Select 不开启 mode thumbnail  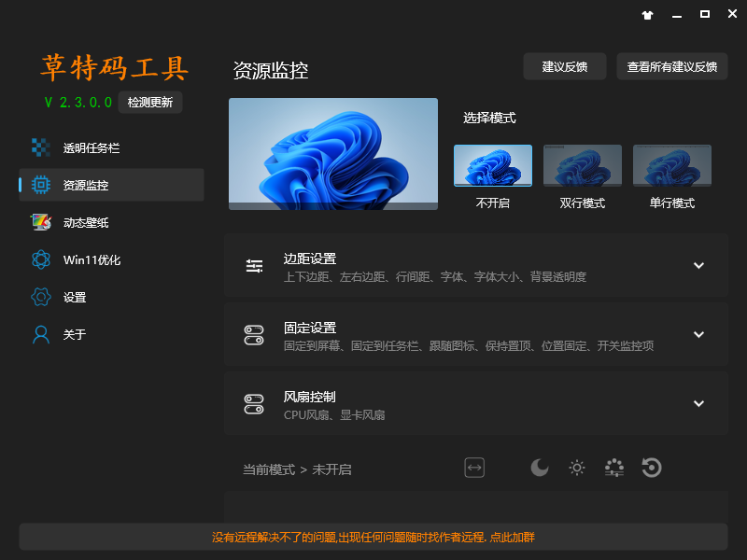click(493, 165)
